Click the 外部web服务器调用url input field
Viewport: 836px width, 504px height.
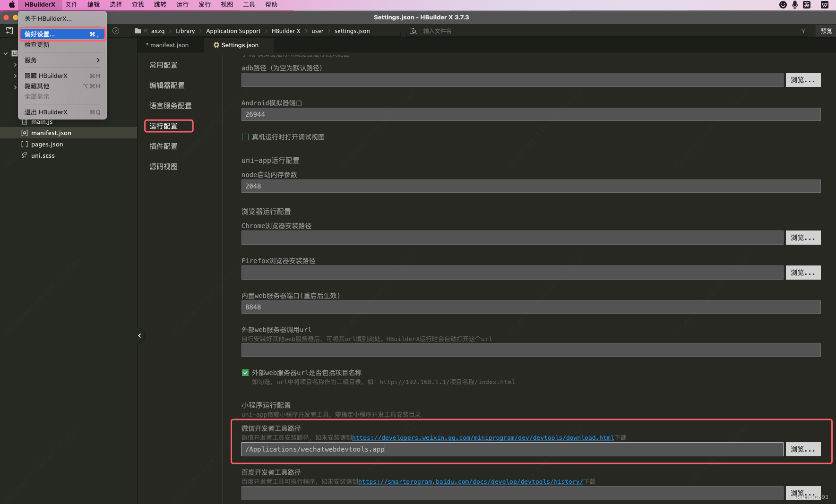(x=531, y=350)
